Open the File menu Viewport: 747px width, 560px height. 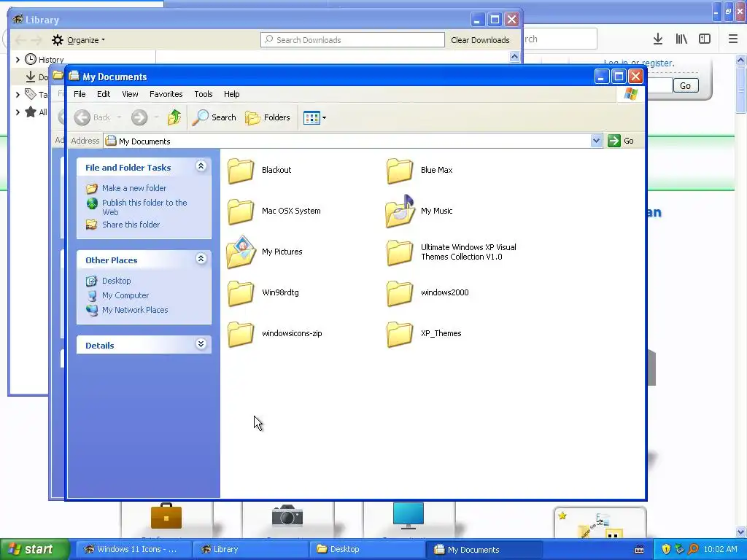tap(80, 94)
